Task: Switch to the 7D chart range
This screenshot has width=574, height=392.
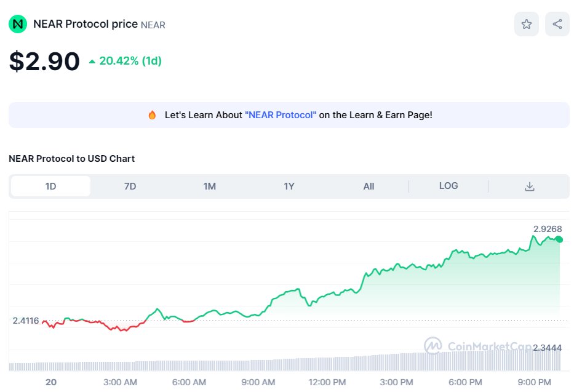Action: [x=130, y=186]
